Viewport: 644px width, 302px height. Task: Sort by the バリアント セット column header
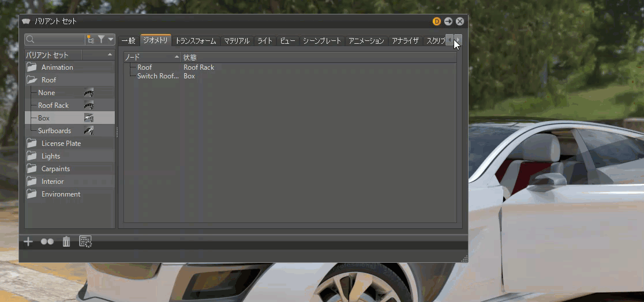pos(54,55)
